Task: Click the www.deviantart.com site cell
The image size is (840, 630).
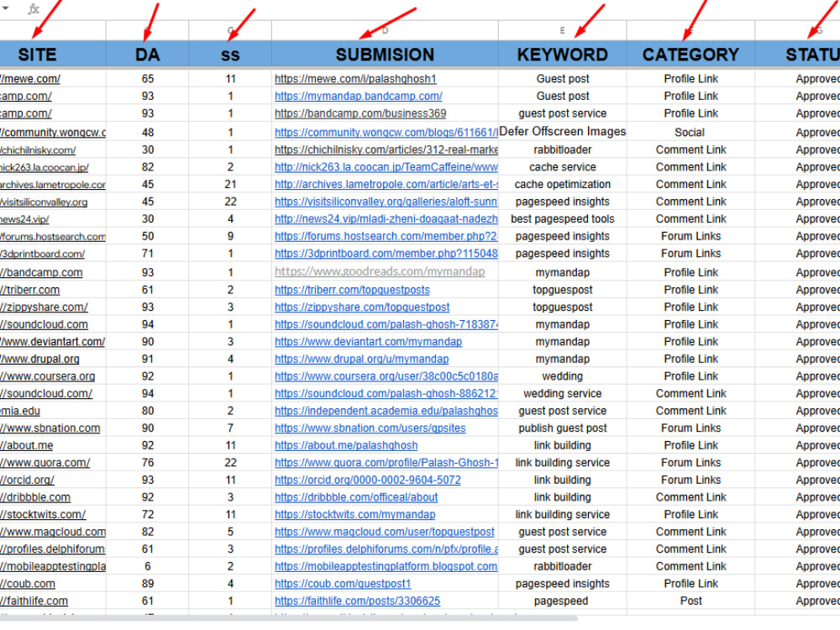Action: coord(53,341)
